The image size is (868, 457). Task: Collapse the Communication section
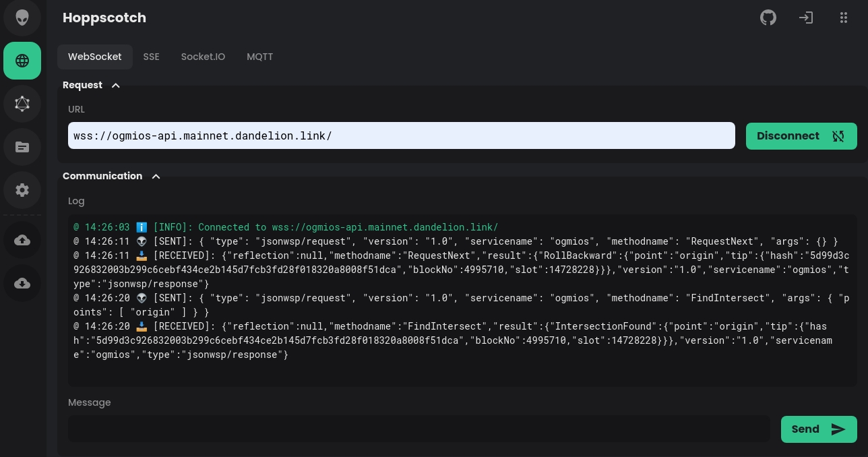coord(156,177)
